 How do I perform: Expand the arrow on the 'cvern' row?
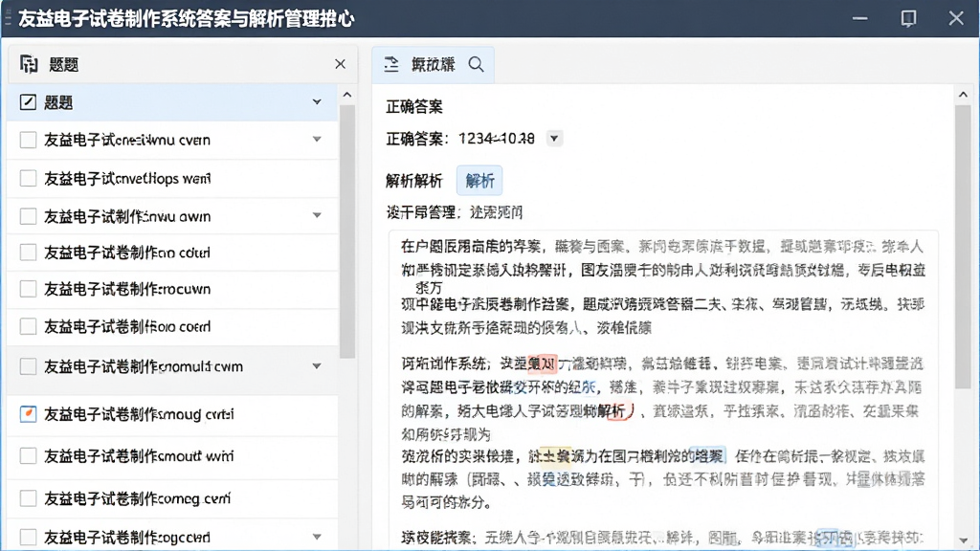pyautogui.click(x=317, y=140)
